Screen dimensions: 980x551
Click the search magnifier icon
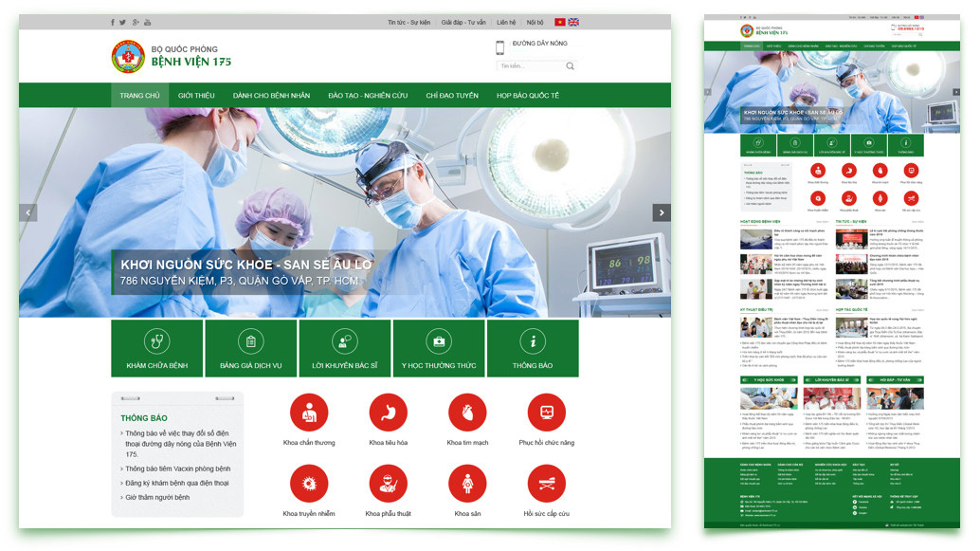(x=570, y=66)
